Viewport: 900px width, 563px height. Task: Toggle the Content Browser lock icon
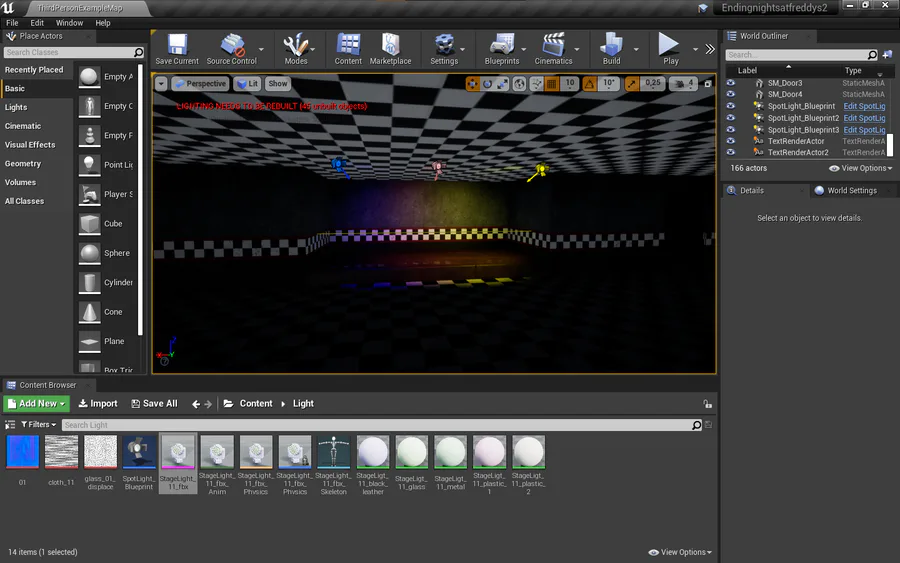click(707, 404)
